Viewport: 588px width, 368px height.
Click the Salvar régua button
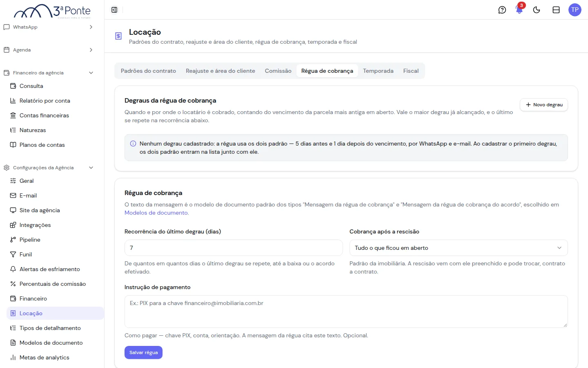(143, 352)
